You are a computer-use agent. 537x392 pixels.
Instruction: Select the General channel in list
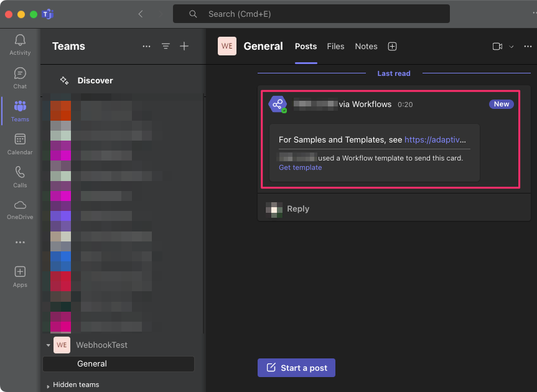(118, 363)
